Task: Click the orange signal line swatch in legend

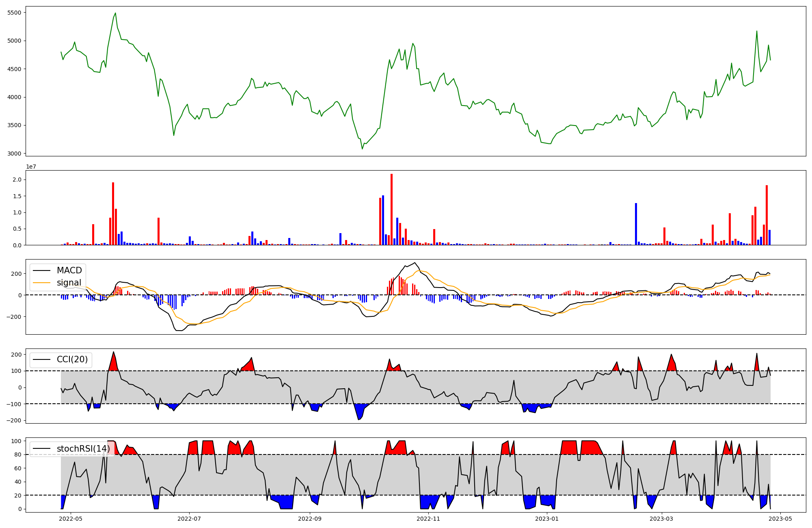Action: 42,283
